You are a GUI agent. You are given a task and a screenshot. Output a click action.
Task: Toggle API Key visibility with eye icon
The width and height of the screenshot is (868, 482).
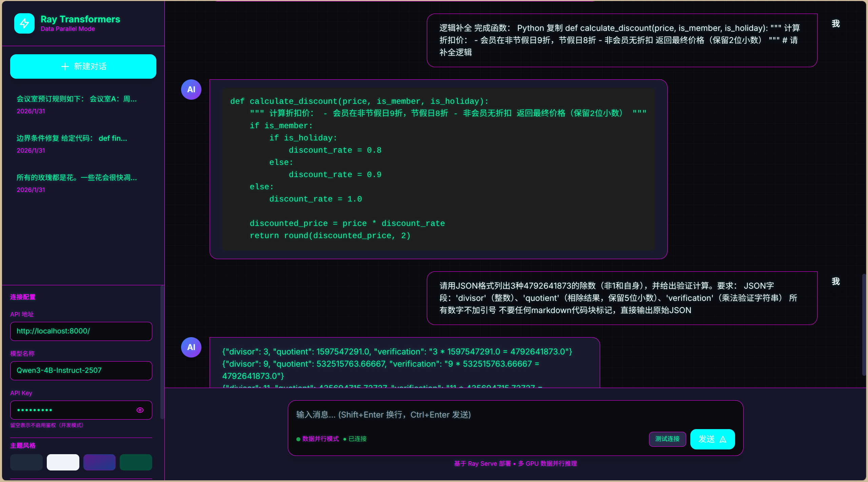click(140, 410)
